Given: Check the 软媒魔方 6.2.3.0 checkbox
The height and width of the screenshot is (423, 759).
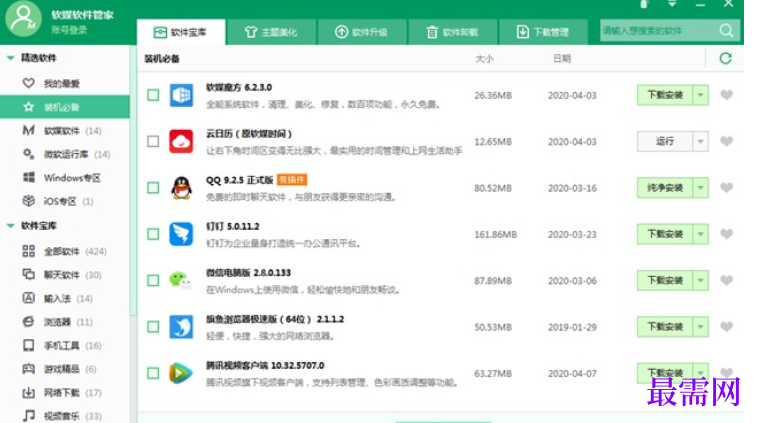Looking at the screenshot, I should tap(153, 95).
